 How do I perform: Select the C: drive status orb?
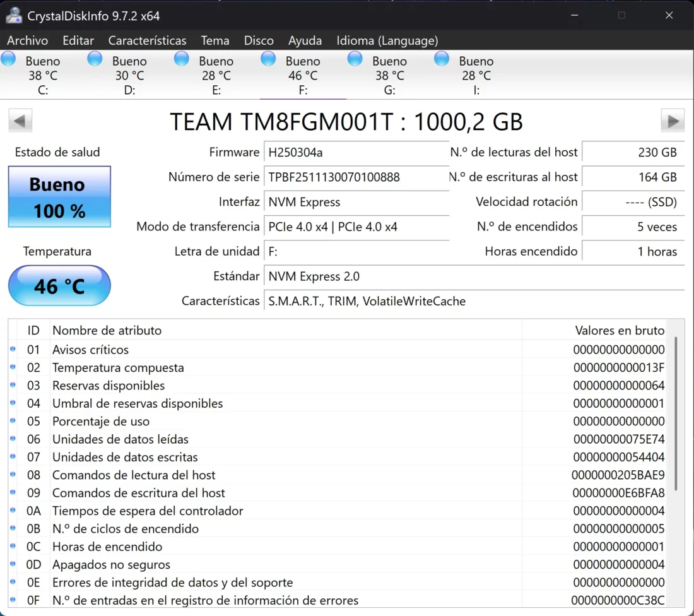[x=8, y=59]
